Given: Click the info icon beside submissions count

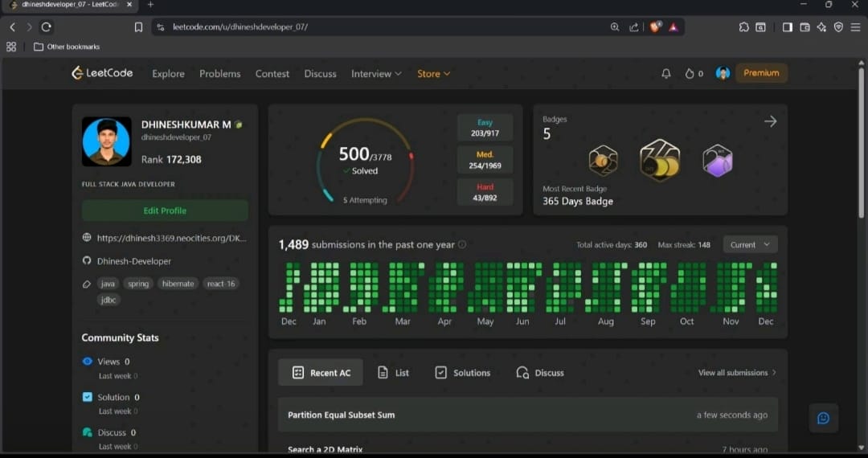Looking at the screenshot, I should pyautogui.click(x=462, y=244).
